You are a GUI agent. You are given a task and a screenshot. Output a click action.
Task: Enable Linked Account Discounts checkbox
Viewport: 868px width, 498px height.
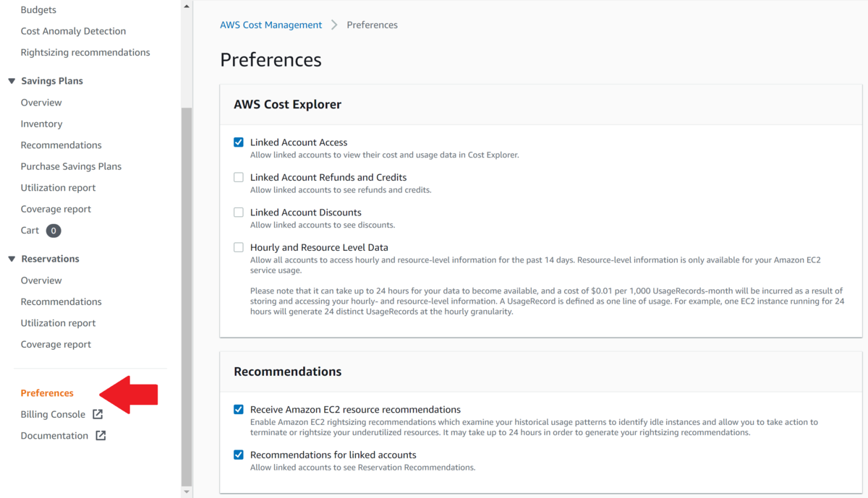tap(239, 212)
